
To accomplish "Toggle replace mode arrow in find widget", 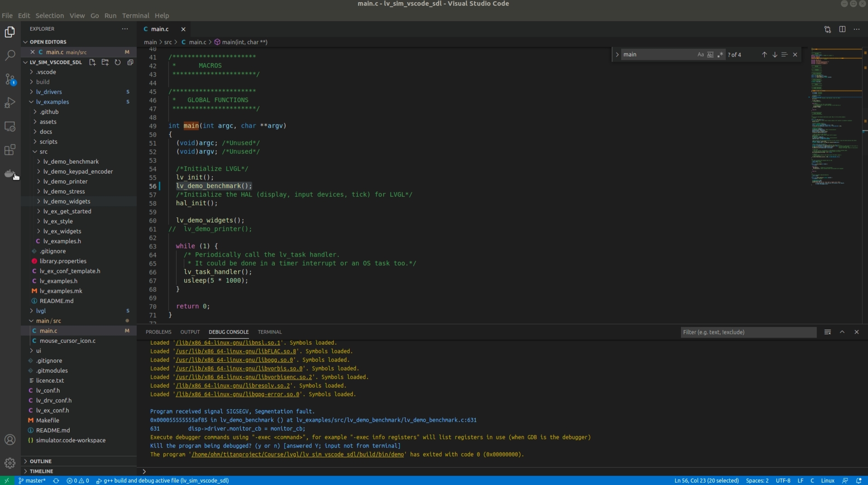I will (617, 55).
